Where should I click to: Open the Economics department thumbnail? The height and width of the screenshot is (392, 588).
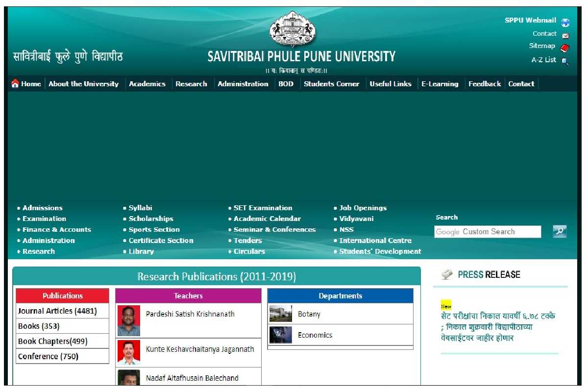point(281,335)
